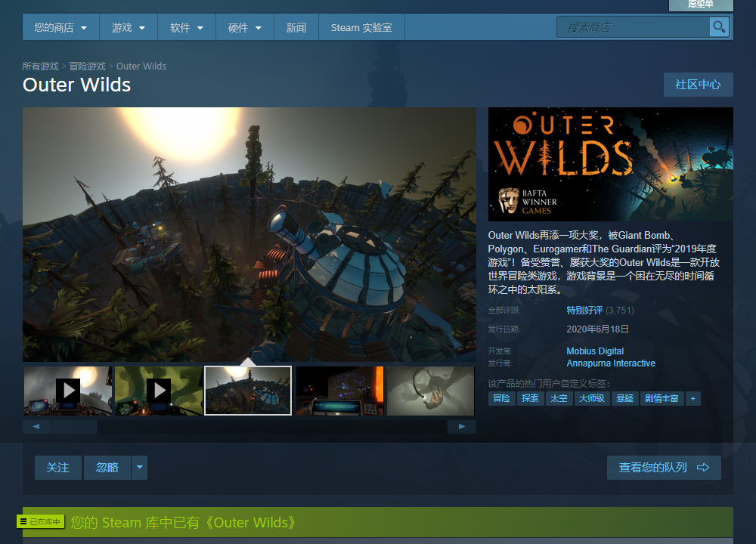Viewport: 756px width, 544px height.
Task: Select the observatory screenshot thumbnail
Action: click(x=248, y=391)
